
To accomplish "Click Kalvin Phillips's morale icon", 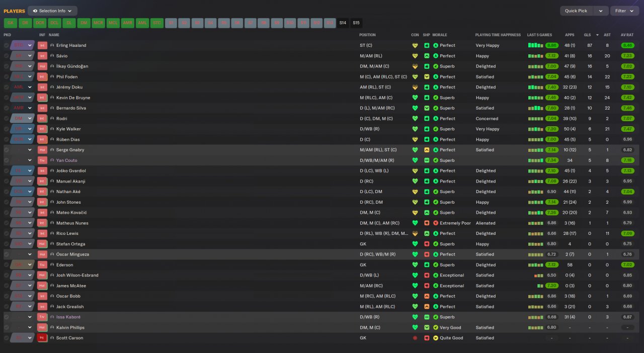I will tap(436, 328).
